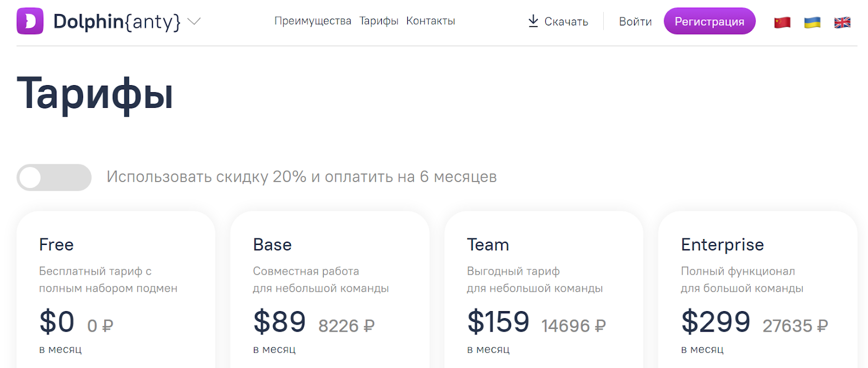Select the Team plan title

click(488, 245)
